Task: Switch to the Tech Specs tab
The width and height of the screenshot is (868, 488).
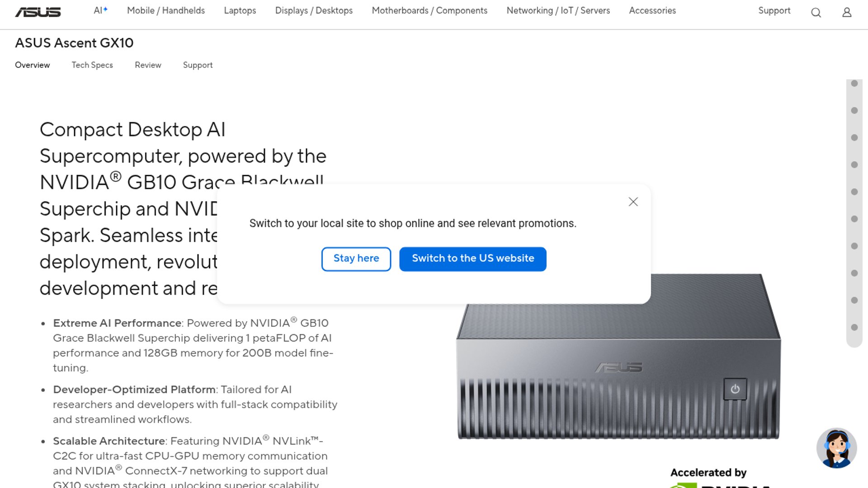Action: (92, 65)
